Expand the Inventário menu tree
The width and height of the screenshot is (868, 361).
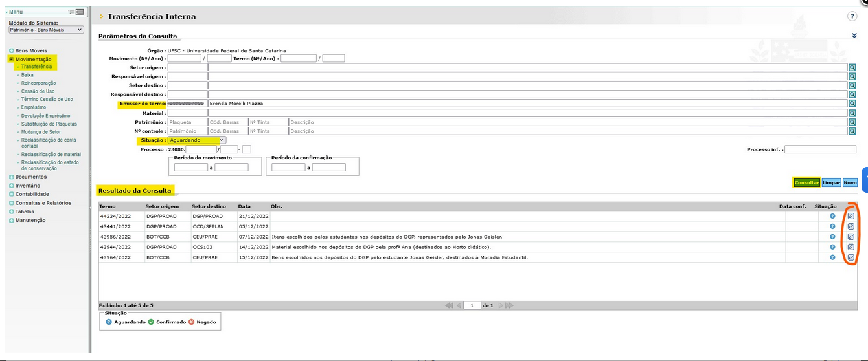pos(11,186)
